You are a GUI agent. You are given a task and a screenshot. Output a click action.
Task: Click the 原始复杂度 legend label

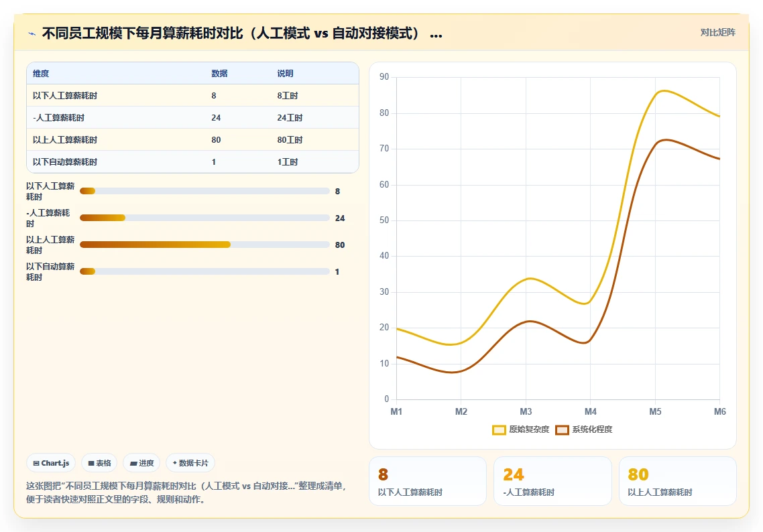(x=529, y=429)
